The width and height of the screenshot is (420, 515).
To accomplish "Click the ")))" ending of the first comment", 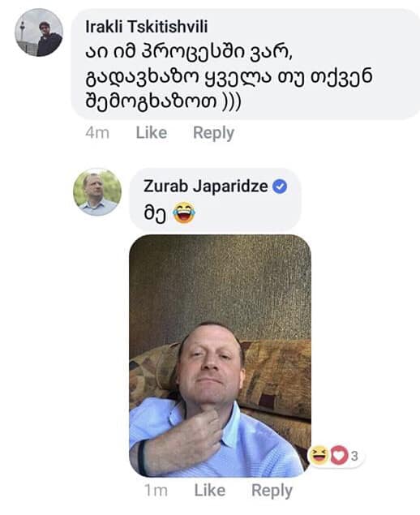I will [232, 102].
